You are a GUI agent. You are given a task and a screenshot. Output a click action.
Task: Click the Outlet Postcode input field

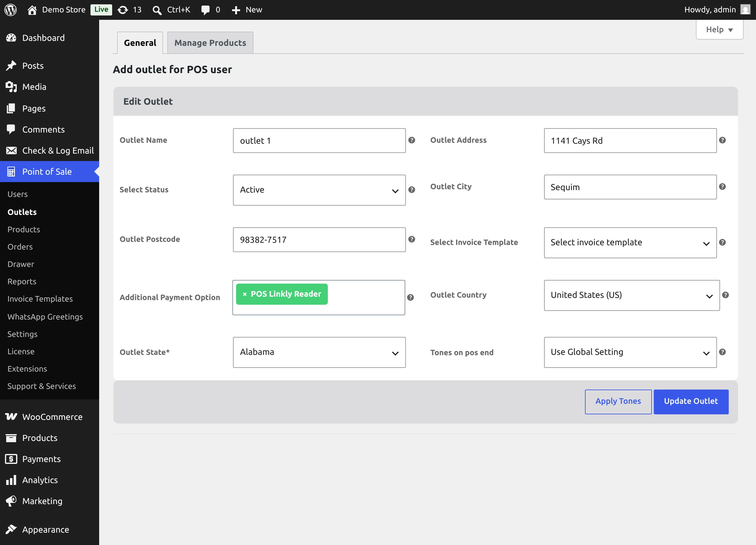pos(319,239)
